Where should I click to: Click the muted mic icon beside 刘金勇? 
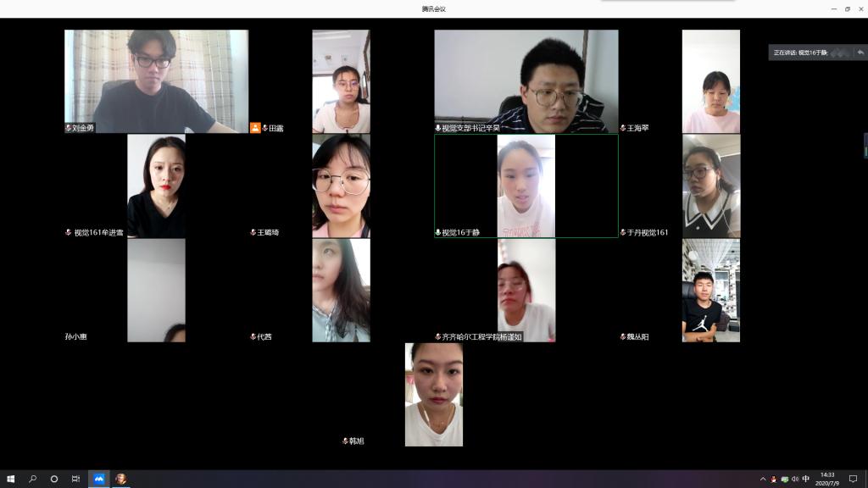(69, 128)
